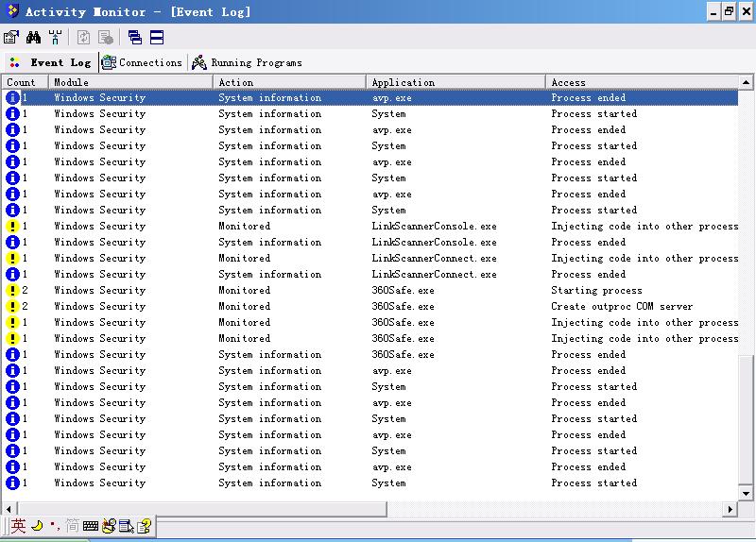
Task: Click the Action column header
Action: (289, 82)
